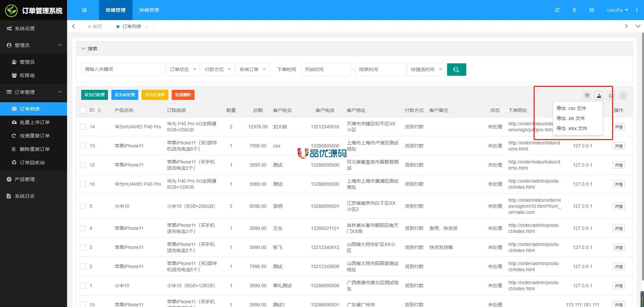Viewport: 644px width, 307px height.
Task: Click the refresh icon in top bar
Action: pyautogui.click(x=557, y=10)
